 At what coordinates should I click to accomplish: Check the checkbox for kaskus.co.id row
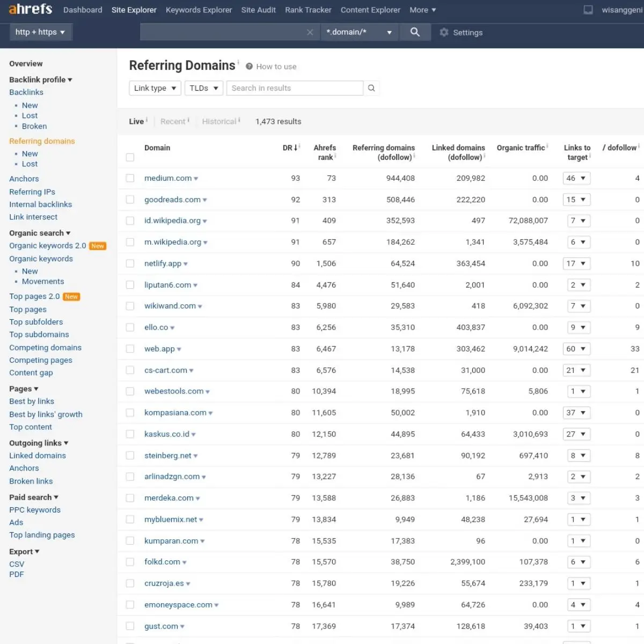130,434
